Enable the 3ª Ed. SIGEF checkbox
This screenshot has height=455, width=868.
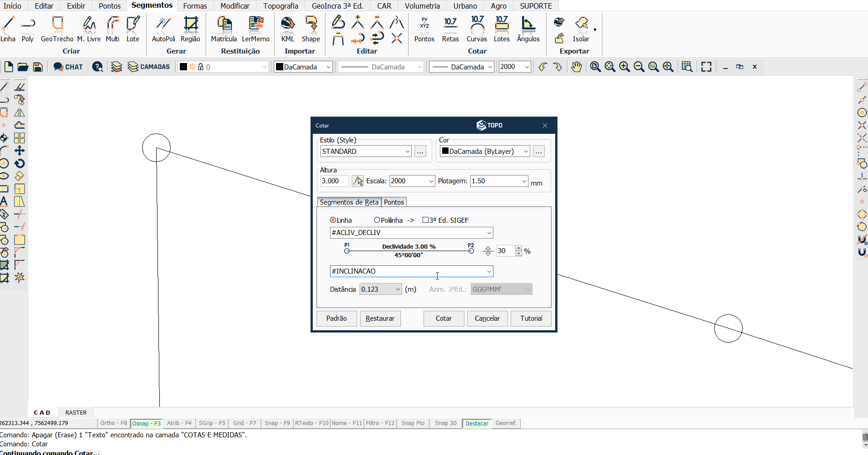click(425, 220)
